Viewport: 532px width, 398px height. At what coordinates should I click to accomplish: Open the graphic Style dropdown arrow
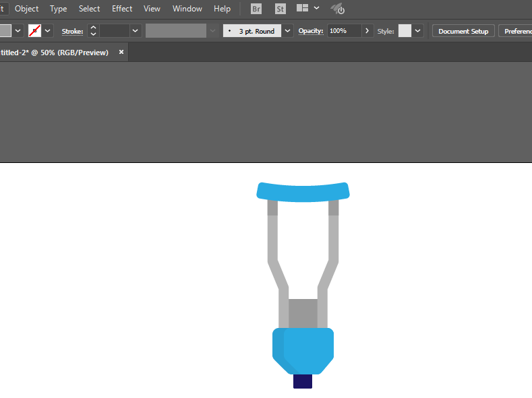coord(418,31)
